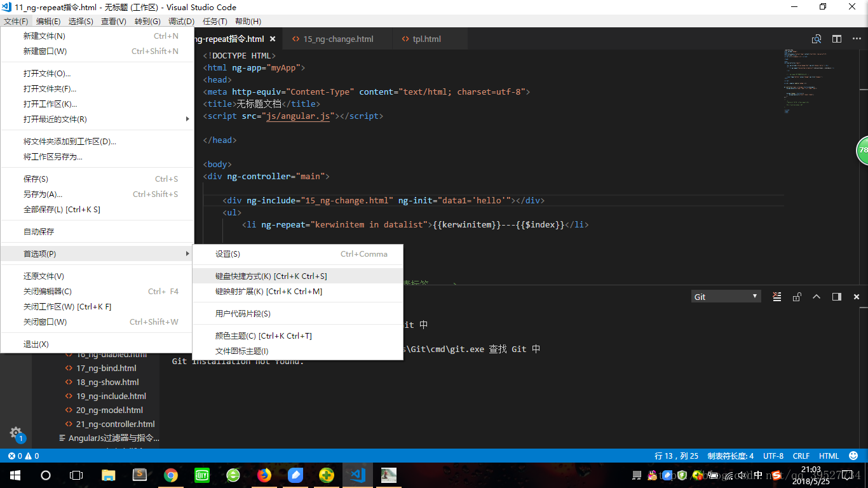Screen dimensions: 868x488
Task: Choose 新建文件(N) from the File menu
Action: pyautogui.click(x=97, y=36)
